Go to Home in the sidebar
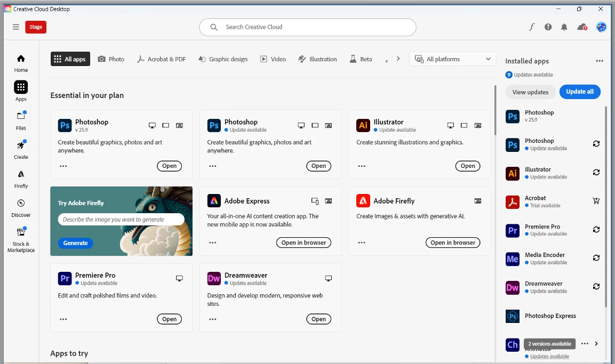Screen dimensions: 615x364 coord(21,63)
